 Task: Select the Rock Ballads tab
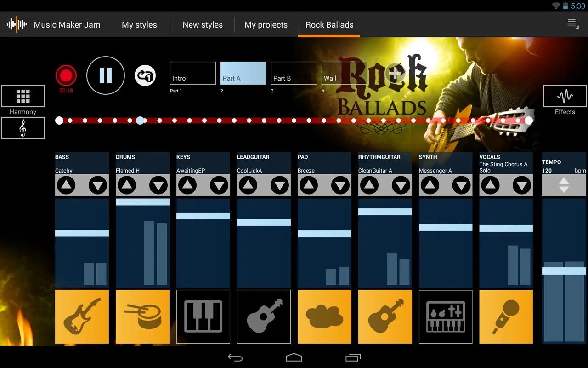[329, 25]
